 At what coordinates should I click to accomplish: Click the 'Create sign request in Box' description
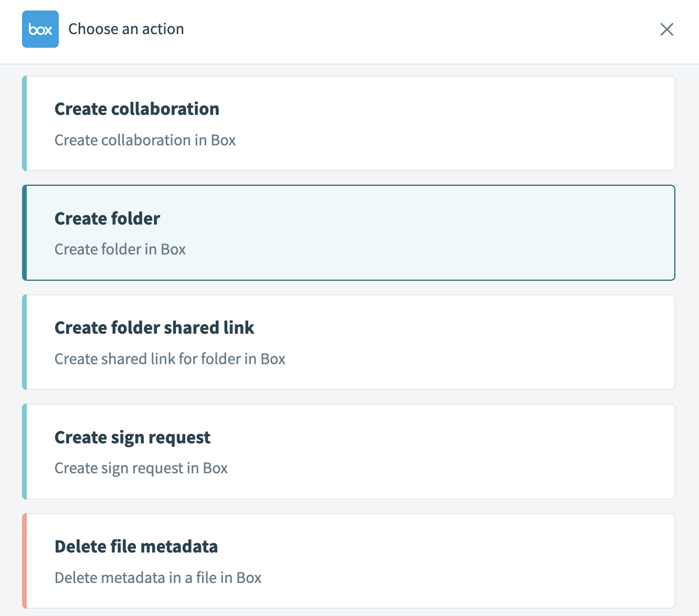tap(141, 468)
